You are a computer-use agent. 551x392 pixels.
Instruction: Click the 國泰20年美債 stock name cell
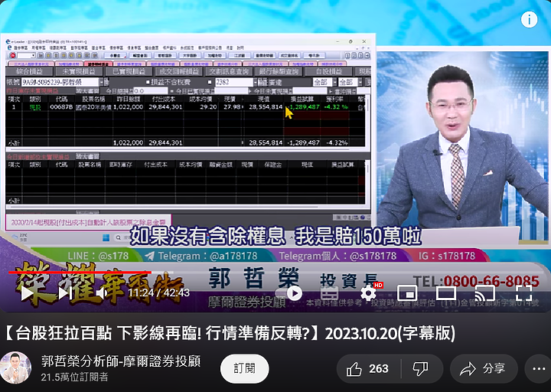coord(94,107)
